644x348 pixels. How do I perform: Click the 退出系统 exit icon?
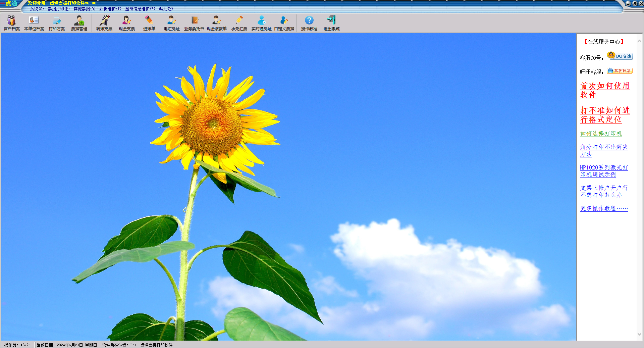[x=332, y=23]
